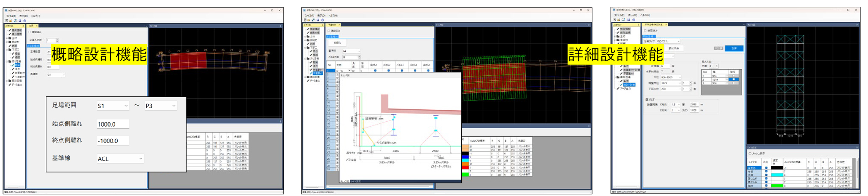
Task: Open the ヘルプ(H) menu in the middle window
Action: [333, 16]
